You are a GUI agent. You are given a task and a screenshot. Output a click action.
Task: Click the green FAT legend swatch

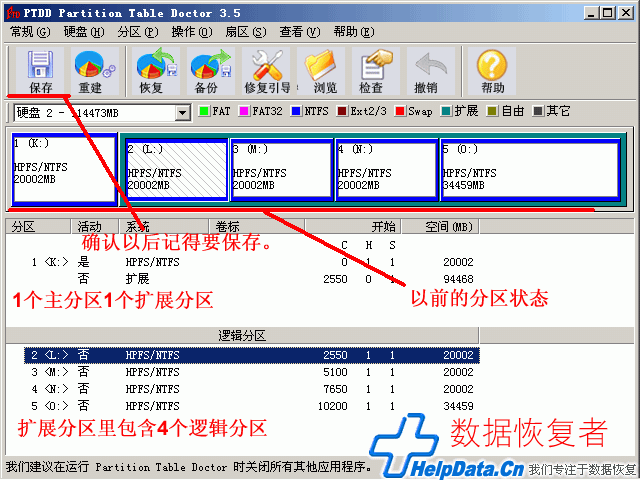point(204,111)
